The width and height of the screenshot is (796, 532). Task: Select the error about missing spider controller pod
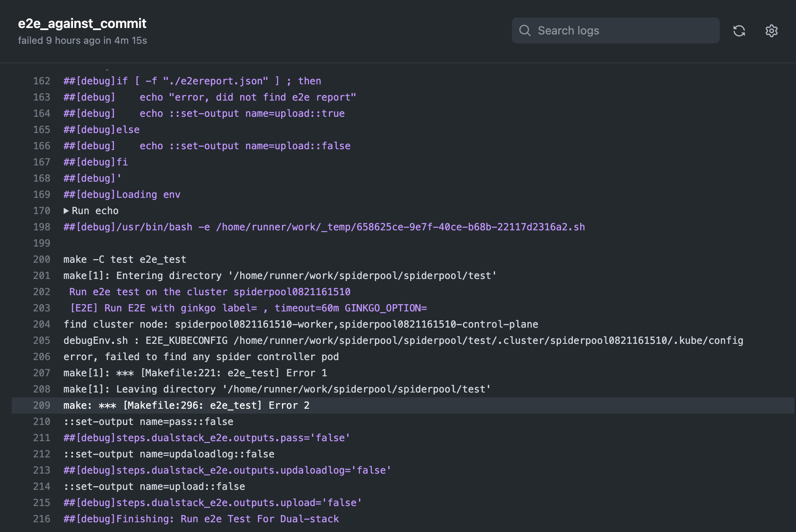click(201, 356)
